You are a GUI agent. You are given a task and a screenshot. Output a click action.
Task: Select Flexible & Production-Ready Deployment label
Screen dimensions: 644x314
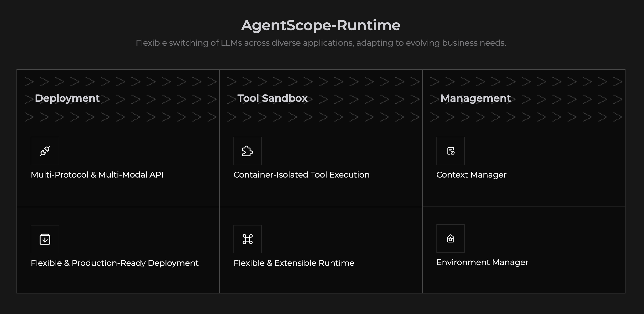[x=115, y=263]
